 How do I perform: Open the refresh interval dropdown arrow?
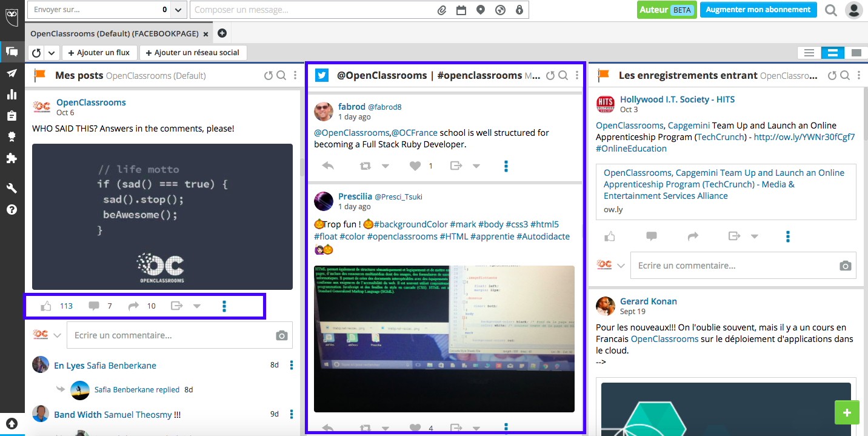click(x=52, y=53)
